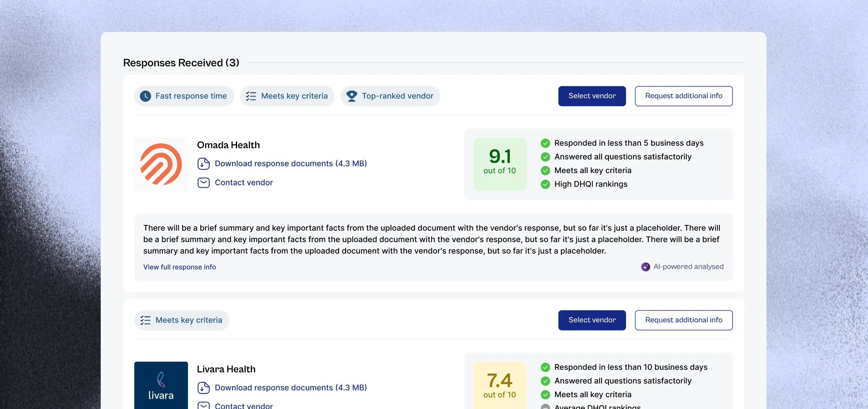The image size is (868, 409).
Task: Open View full response info link
Action: point(179,267)
